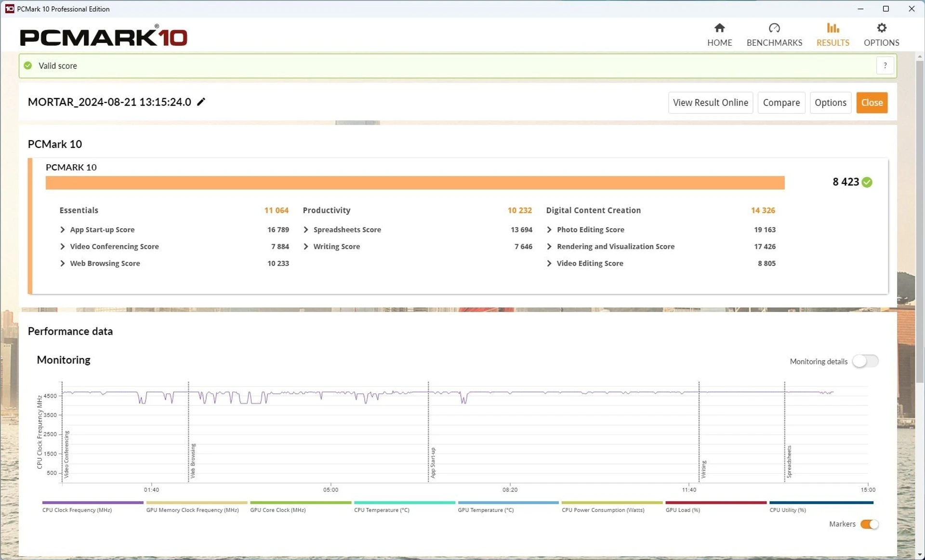This screenshot has width=925, height=560.
Task: Click the result name MORTAR_2024-08-21 13:15:24.0
Action: (109, 102)
